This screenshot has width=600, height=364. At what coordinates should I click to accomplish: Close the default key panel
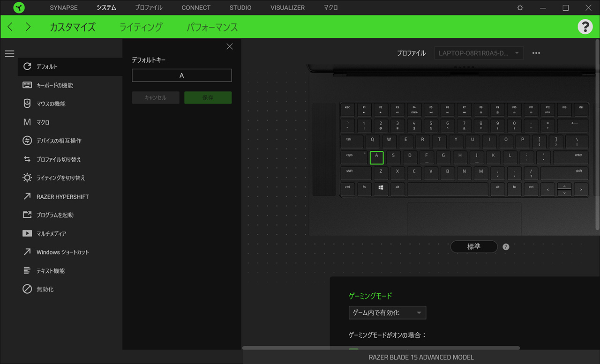tap(229, 46)
